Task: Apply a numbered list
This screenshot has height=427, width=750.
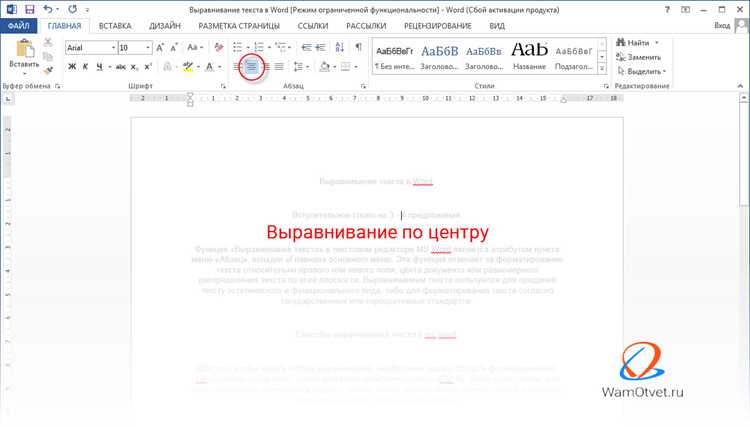Action: pos(259,47)
